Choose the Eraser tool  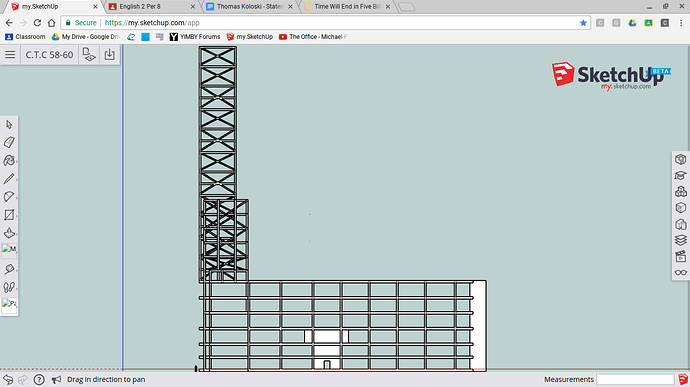9,142
